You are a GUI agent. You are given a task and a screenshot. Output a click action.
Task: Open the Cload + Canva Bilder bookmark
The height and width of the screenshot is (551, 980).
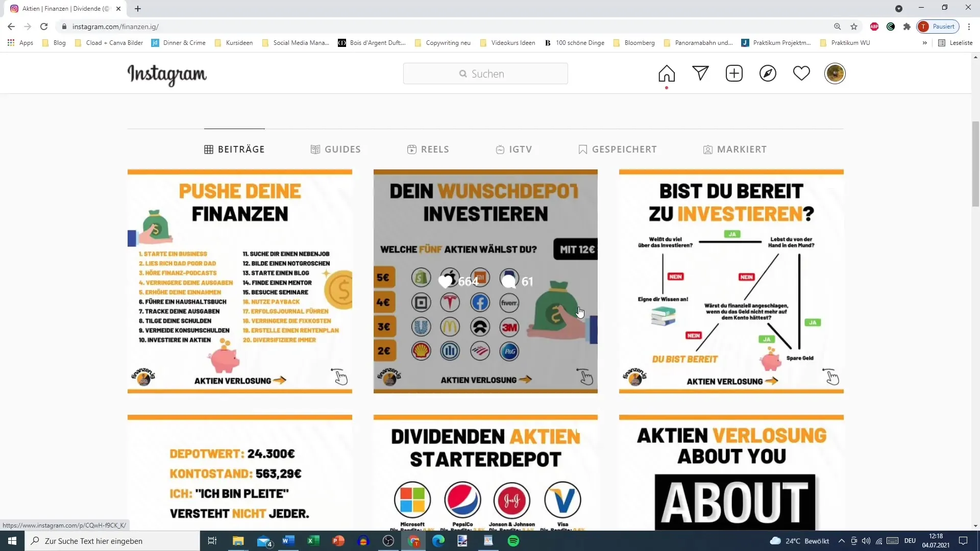109,43
